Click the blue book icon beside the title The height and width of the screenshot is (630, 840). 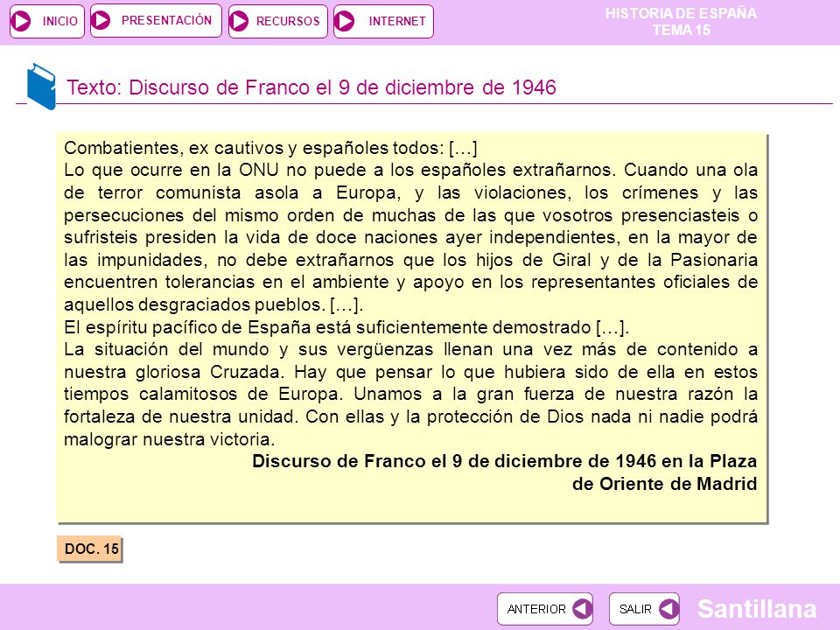click(41, 87)
